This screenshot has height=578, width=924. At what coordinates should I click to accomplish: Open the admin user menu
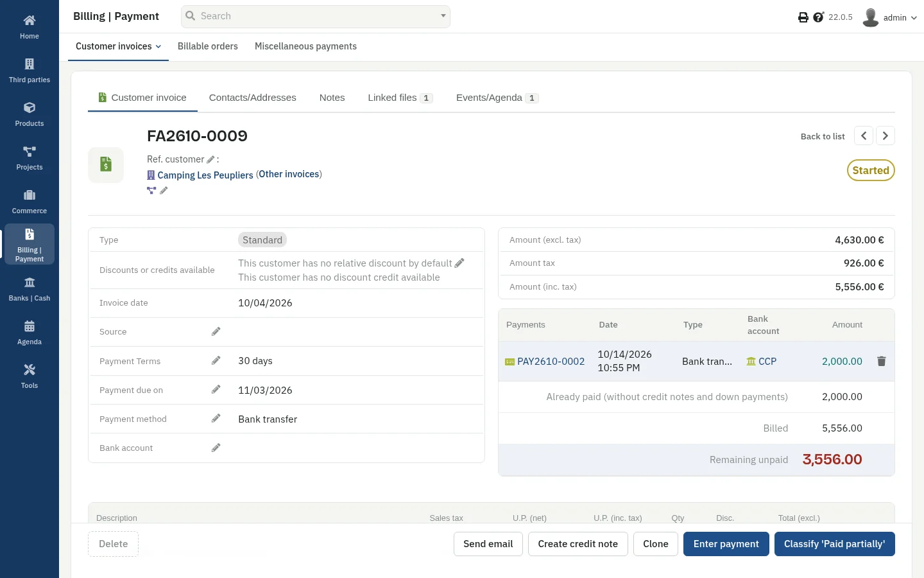tap(890, 17)
